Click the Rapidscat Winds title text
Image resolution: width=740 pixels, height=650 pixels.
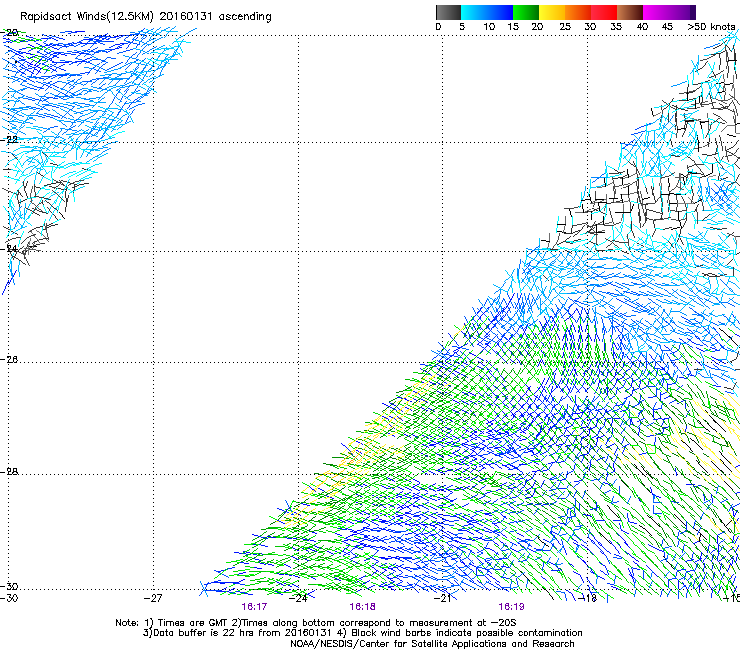click(146, 17)
